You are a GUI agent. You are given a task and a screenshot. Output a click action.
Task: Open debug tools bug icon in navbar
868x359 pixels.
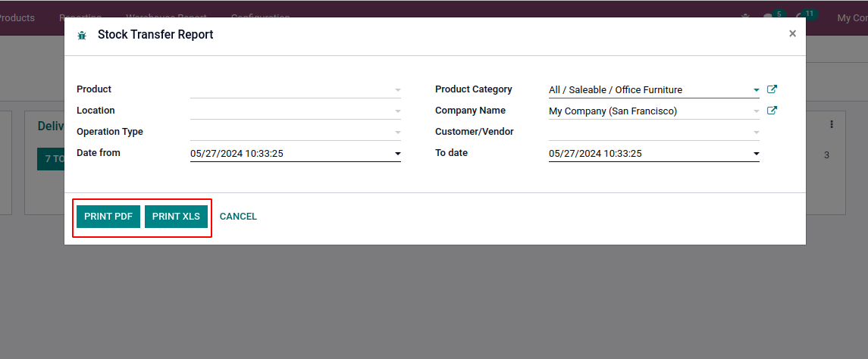point(746,17)
